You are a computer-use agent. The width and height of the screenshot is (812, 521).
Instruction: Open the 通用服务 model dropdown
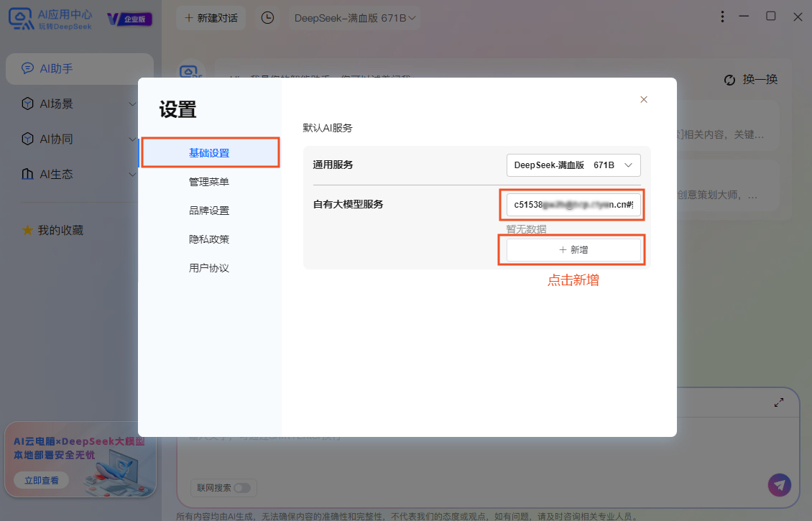[x=573, y=165]
